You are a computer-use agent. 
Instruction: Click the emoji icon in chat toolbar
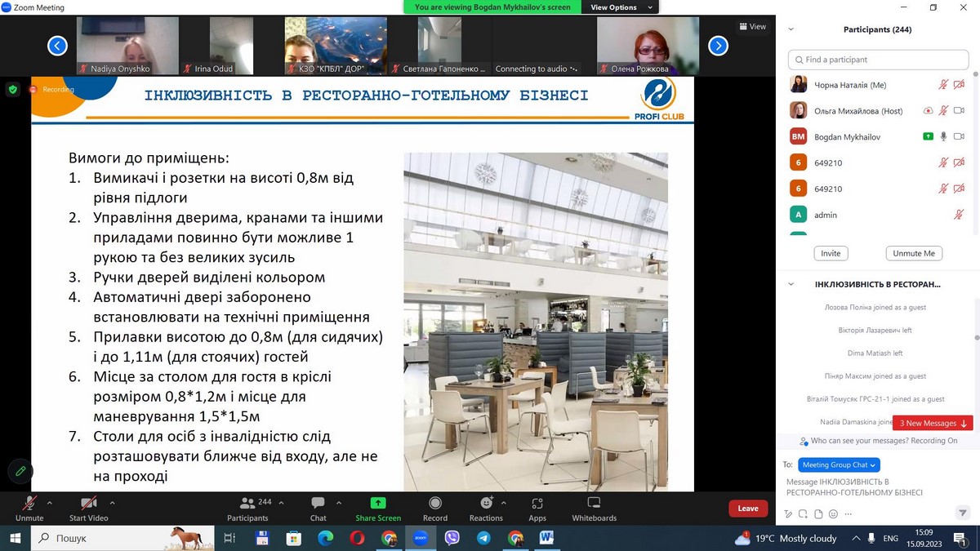click(x=832, y=514)
